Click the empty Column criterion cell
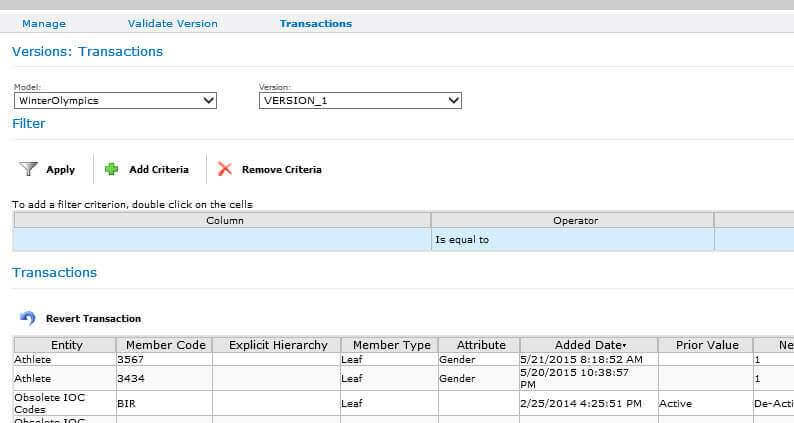 tap(222, 240)
